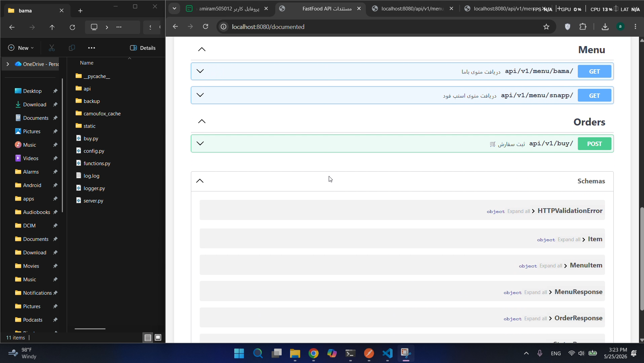Open Chrome downloads icon
Screen dimensions: 644x363
[605, 27]
